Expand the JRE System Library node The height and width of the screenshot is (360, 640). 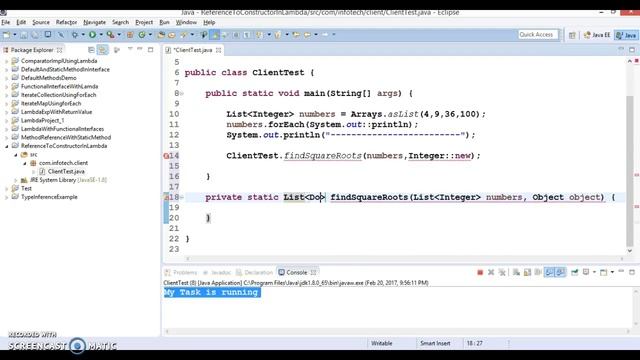click(x=16, y=180)
